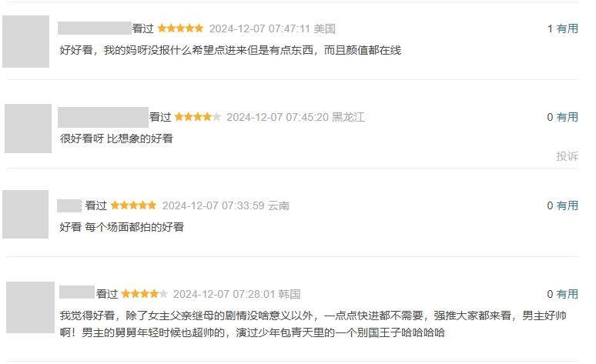Viewport: 596px width, 364px height.
Task: Open the username of the 07:45:20 review
Action: (x=103, y=117)
